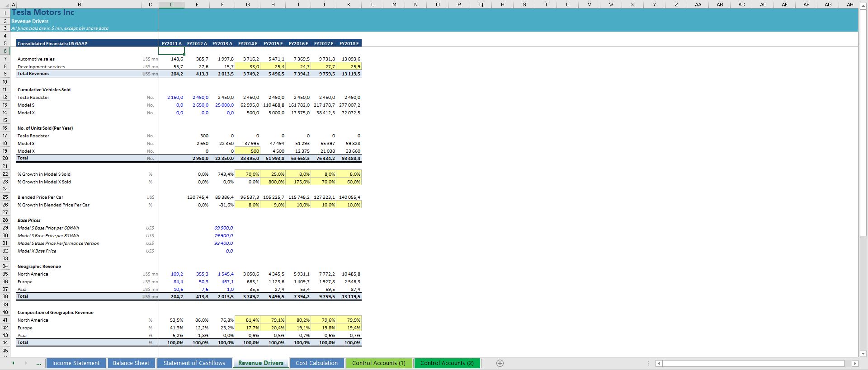Select Europe FY2013 revenue 467,1
Screen dimensions: 868x370
pos(222,281)
